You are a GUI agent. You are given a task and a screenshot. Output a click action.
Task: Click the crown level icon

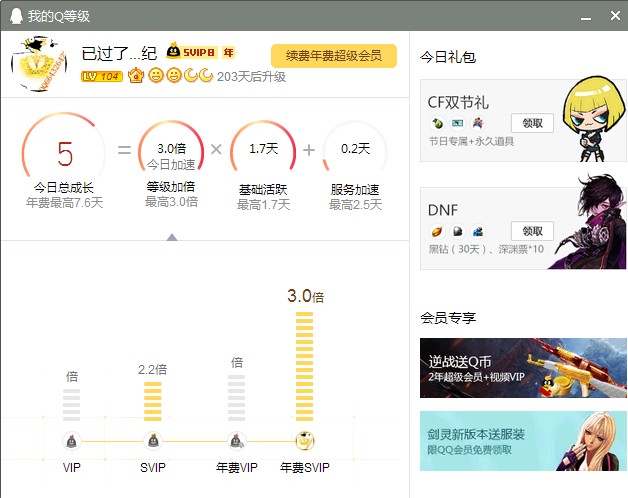(x=136, y=75)
